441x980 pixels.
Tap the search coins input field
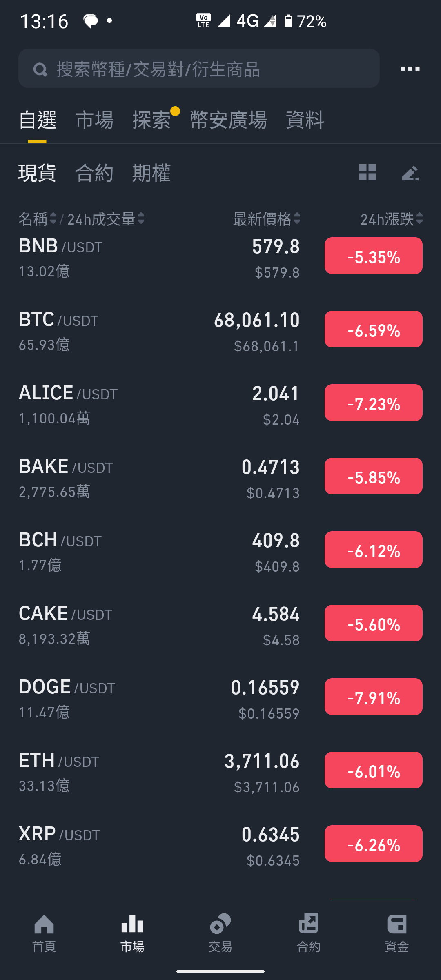click(199, 68)
